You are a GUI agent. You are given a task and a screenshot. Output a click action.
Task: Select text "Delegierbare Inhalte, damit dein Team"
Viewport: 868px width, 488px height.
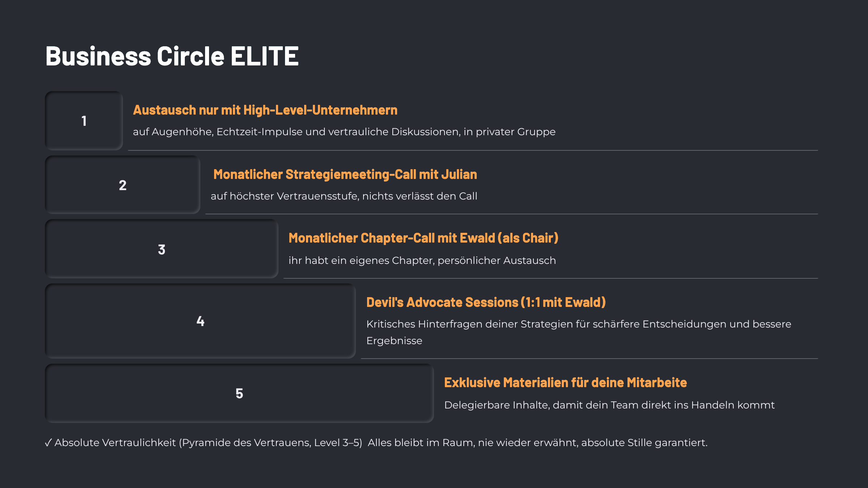(609, 405)
